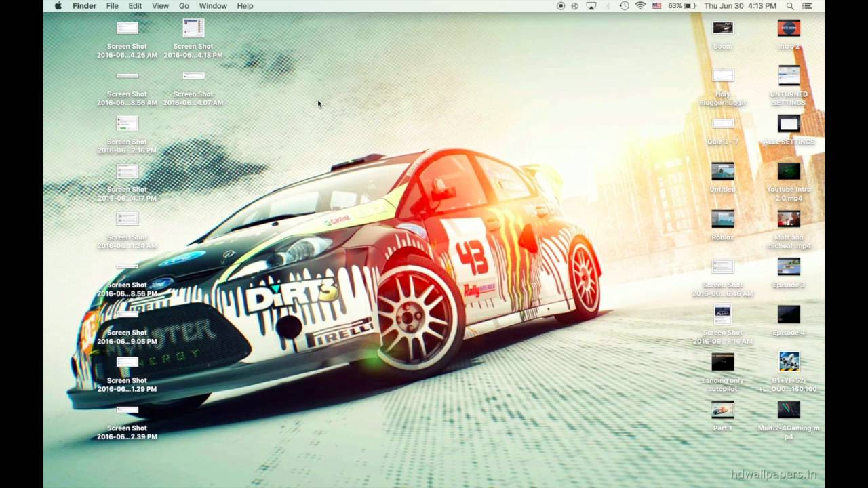Open the Help menu
This screenshot has width=868, height=488.
point(245,6)
